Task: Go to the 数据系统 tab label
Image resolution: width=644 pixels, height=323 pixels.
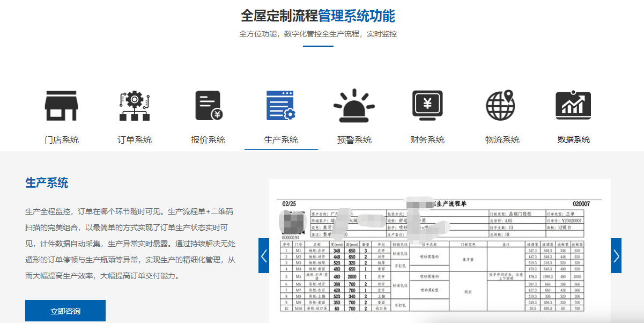Action: (x=573, y=140)
